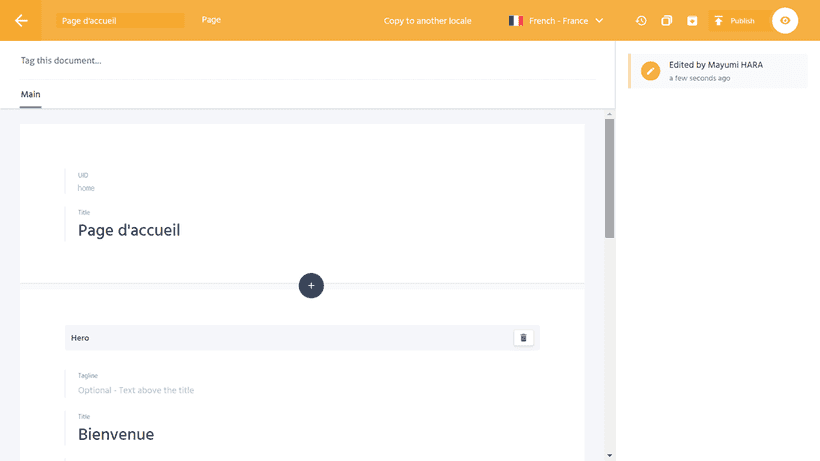Click the duplicate document icon
The height and width of the screenshot is (461, 820).
tap(666, 20)
